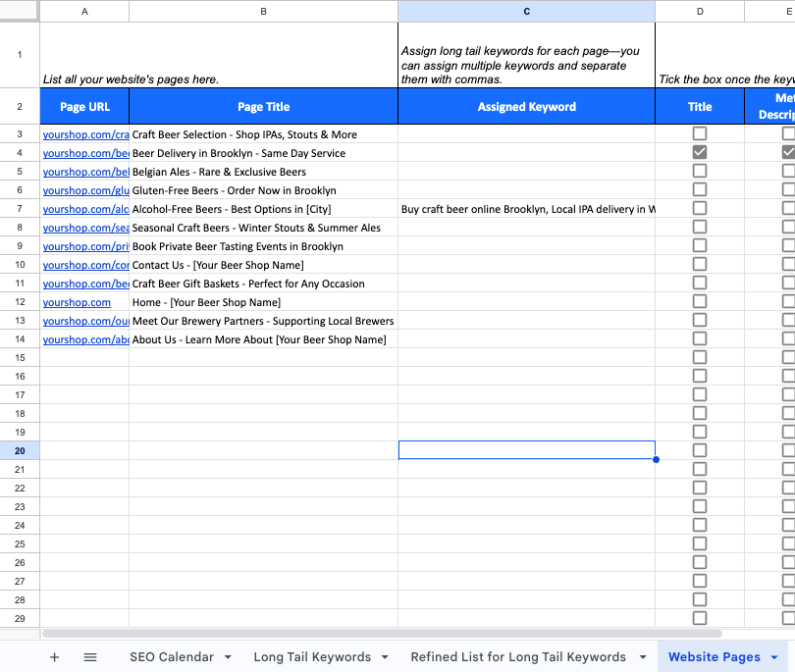Image resolution: width=795 pixels, height=672 pixels.
Task: Open the SEO Calendar tab dropdown arrow
Action: [228, 657]
